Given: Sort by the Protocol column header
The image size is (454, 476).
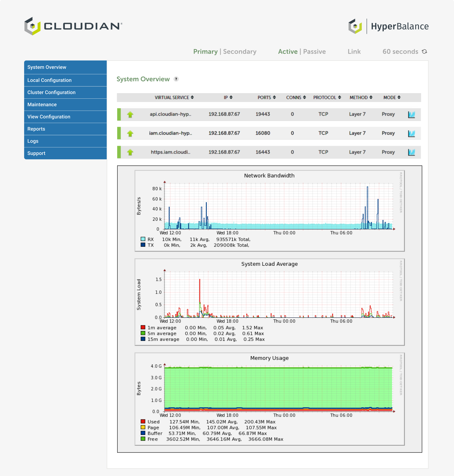Looking at the screenshot, I should coord(327,98).
